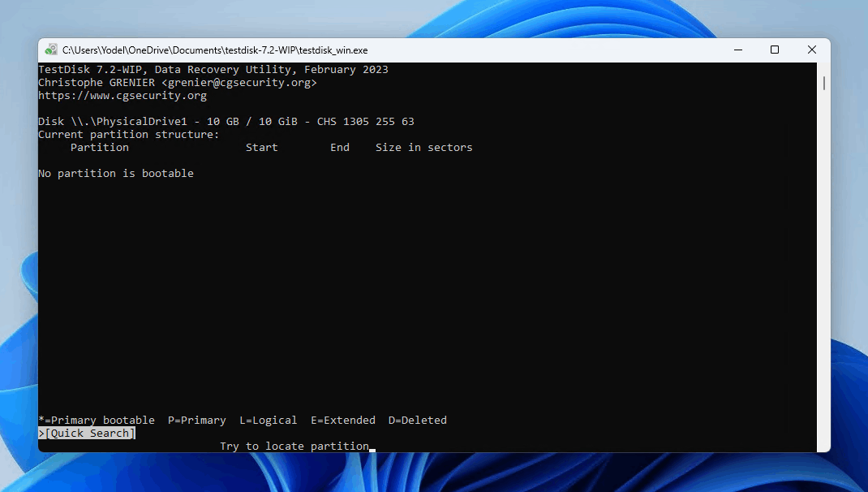Click the https://www.cgsecurity.org text
The width and height of the screenshot is (868, 492).
coord(122,95)
